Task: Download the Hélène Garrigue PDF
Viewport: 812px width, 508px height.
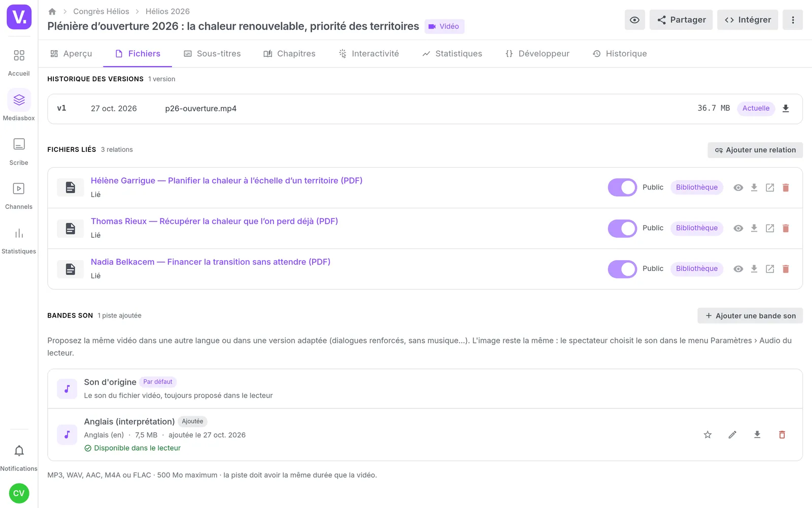Action: pos(754,187)
